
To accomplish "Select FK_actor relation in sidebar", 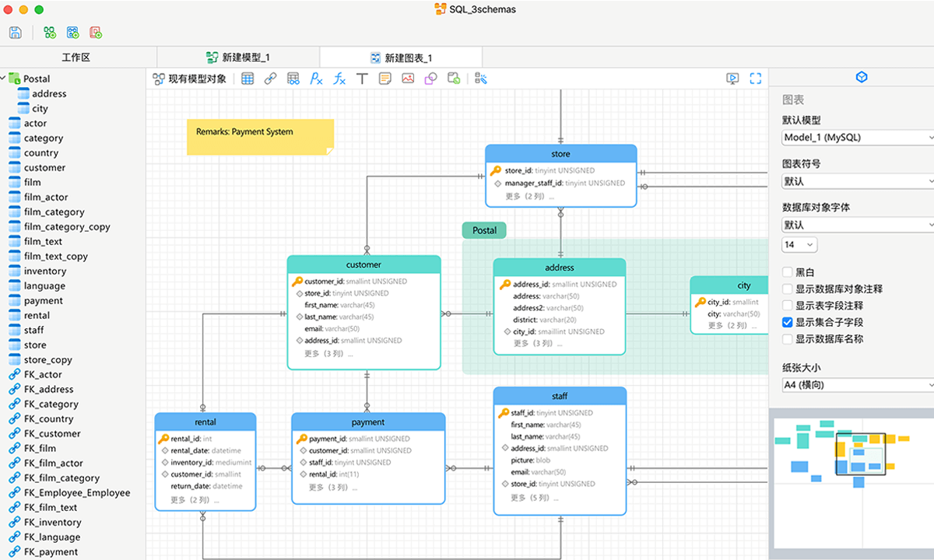I will 43,375.
